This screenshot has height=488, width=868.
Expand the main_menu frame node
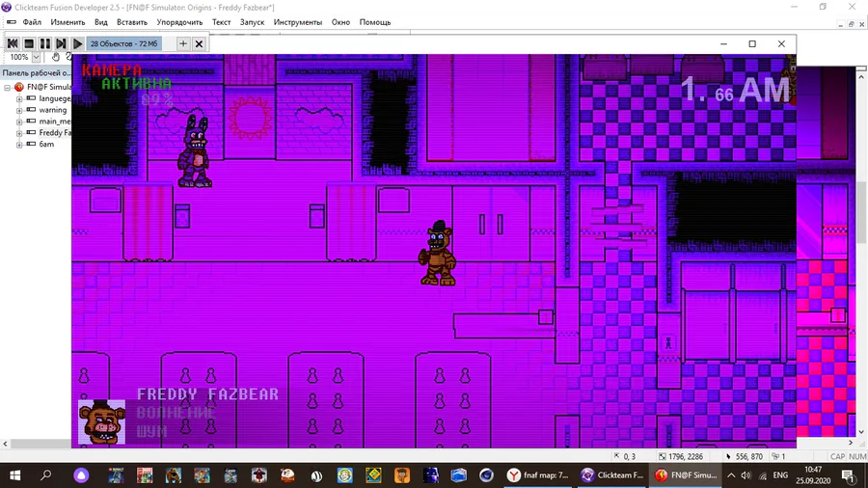click(x=19, y=122)
